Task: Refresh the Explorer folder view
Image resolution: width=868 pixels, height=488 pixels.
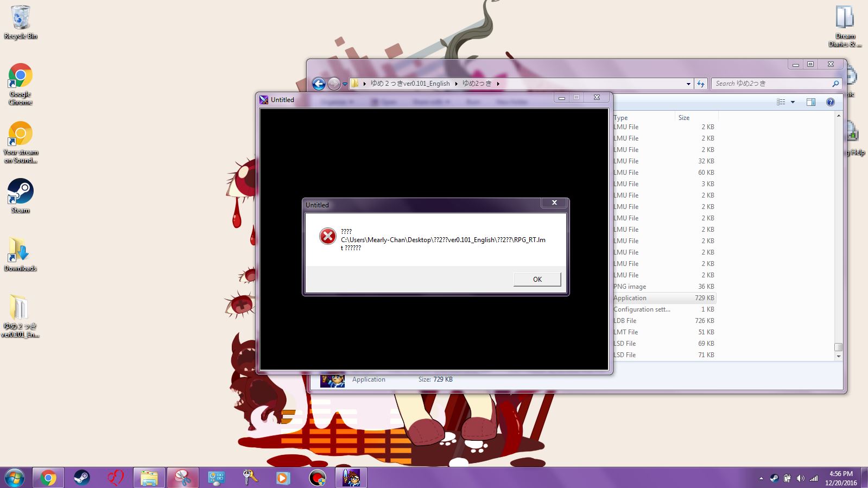Action: (x=701, y=84)
